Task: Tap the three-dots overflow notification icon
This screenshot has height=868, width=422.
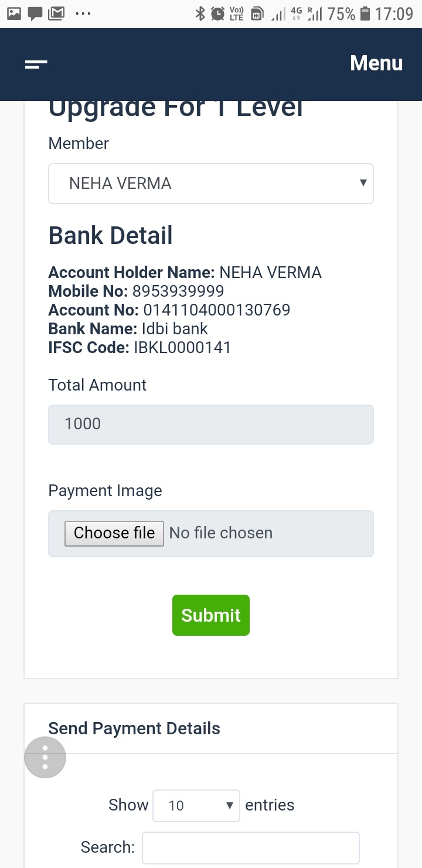Action: coord(83,14)
